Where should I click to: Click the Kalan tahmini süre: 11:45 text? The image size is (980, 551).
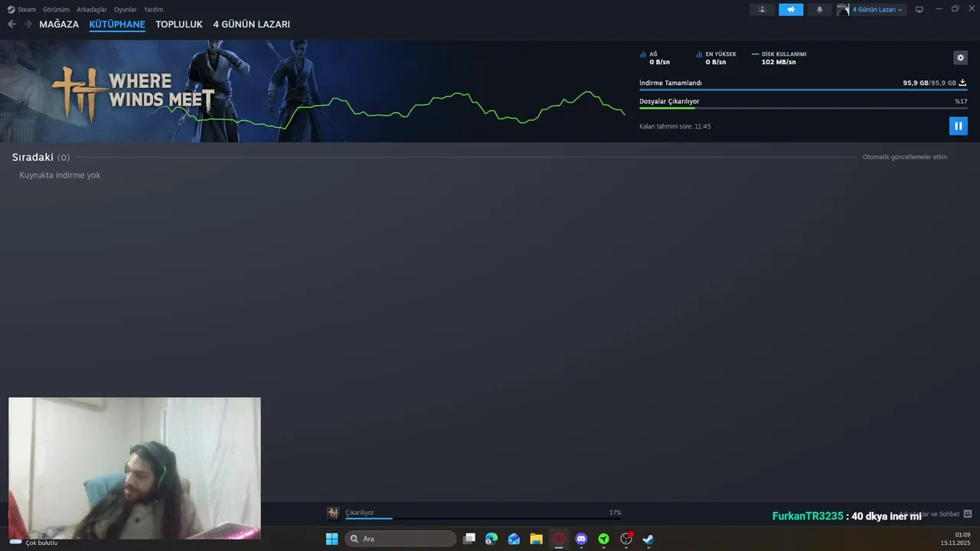coord(675,126)
